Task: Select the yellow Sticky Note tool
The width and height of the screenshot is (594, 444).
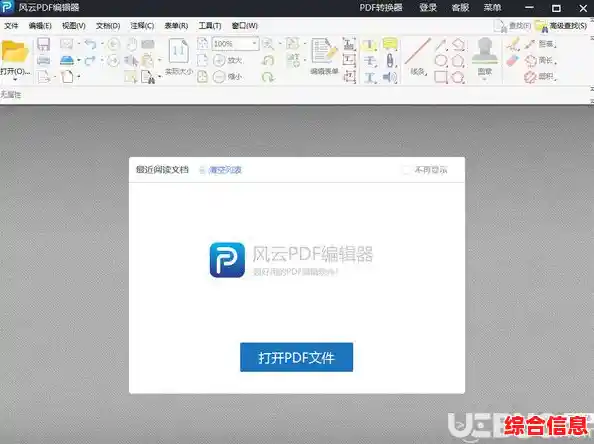Action: tap(390, 44)
